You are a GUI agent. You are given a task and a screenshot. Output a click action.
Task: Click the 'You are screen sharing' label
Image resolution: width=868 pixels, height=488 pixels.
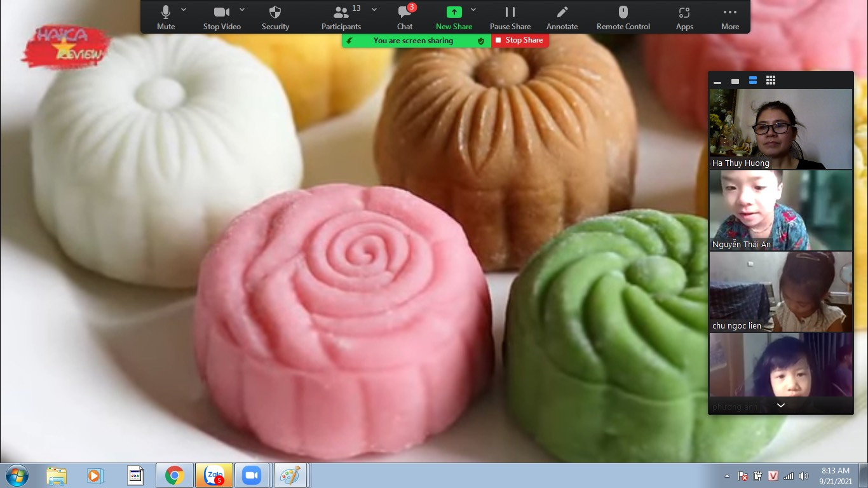(413, 41)
